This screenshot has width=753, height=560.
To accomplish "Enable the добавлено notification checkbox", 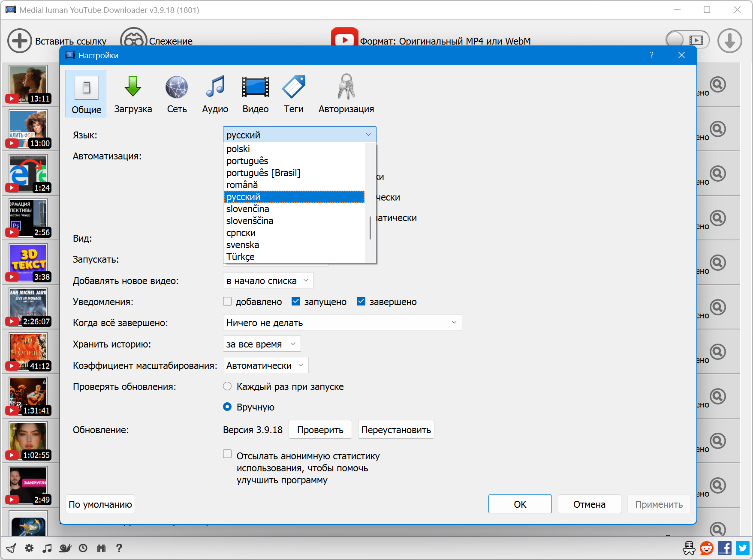I will coord(228,302).
